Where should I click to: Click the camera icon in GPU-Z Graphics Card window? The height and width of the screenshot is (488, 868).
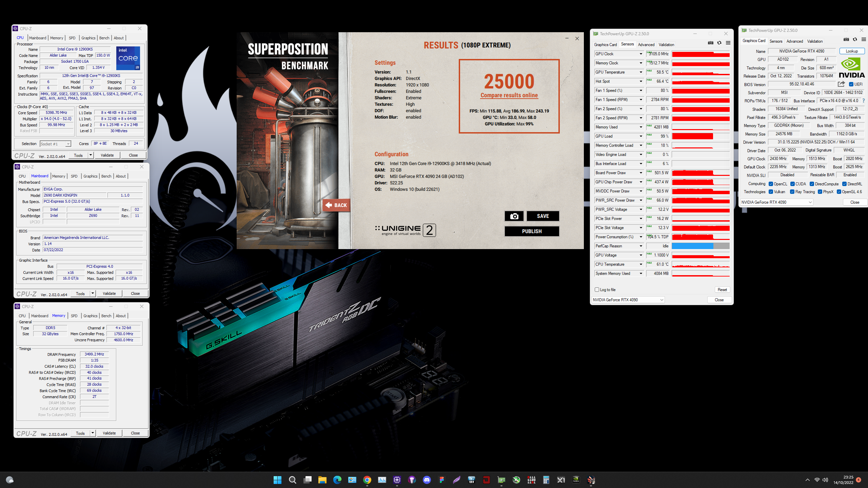846,39
